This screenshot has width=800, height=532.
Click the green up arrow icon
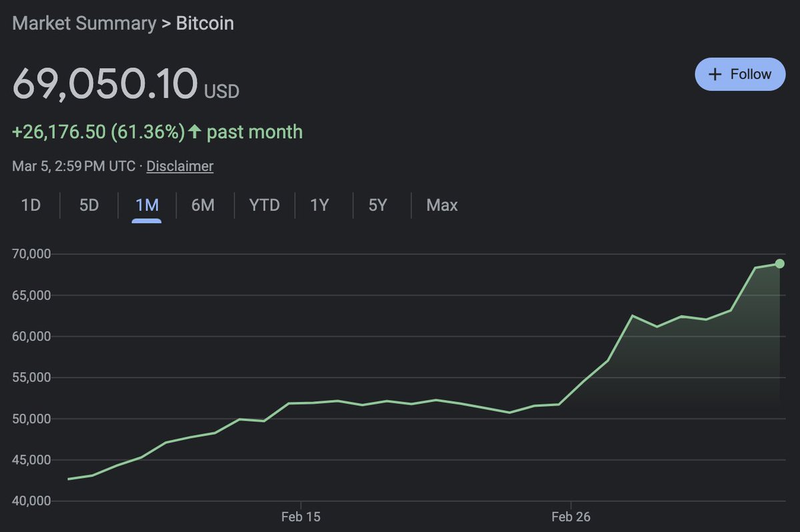[x=195, y=131]
